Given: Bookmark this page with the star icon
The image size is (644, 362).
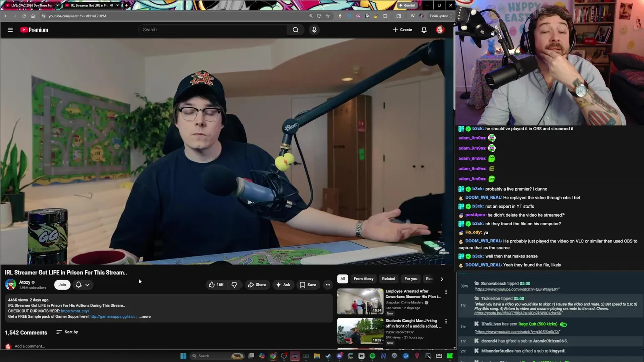Looking at the screenshot, I should (x=327, y=16).
